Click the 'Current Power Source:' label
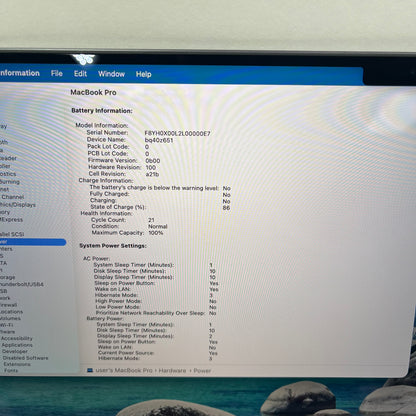This screenshot has height=416, width=416. coord(126,353)
